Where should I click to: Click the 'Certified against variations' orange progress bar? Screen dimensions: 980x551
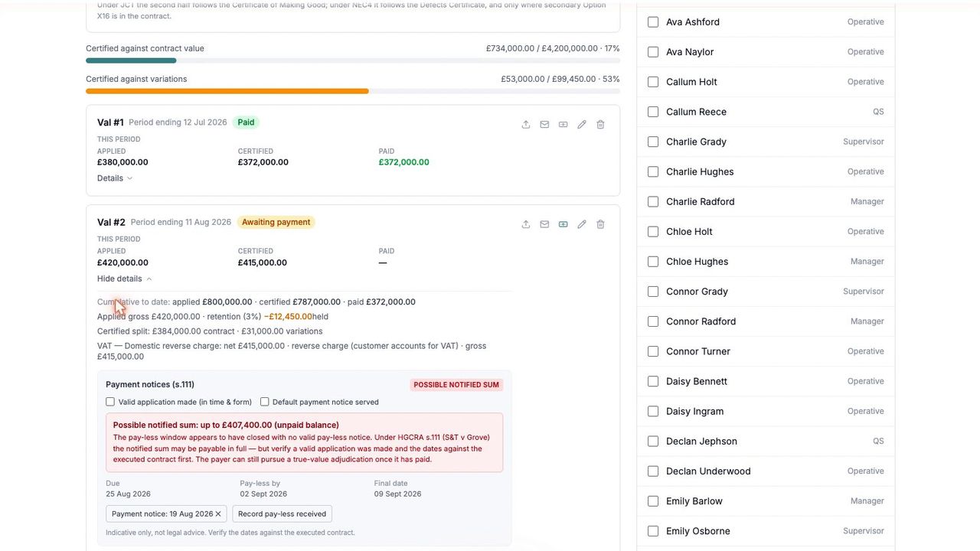pyautogui.click(x=353, y=91)
